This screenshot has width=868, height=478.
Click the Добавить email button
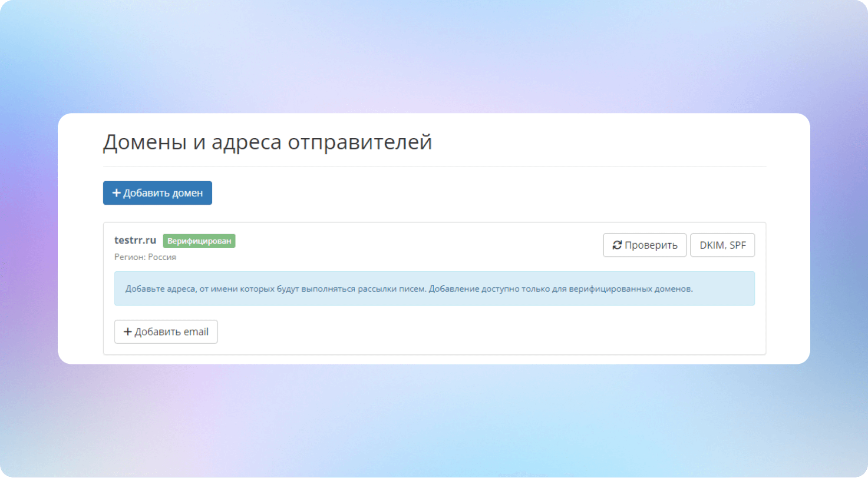[166, 332]
